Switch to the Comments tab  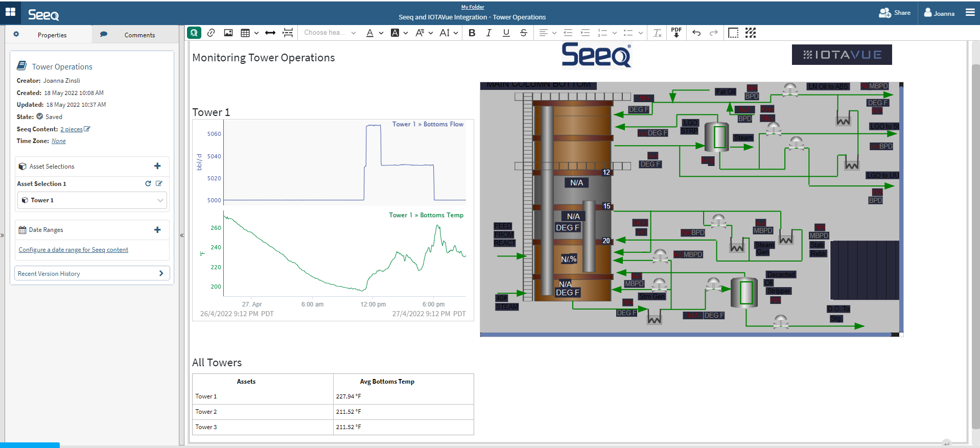pyautogui.click(x=139, y=35)
